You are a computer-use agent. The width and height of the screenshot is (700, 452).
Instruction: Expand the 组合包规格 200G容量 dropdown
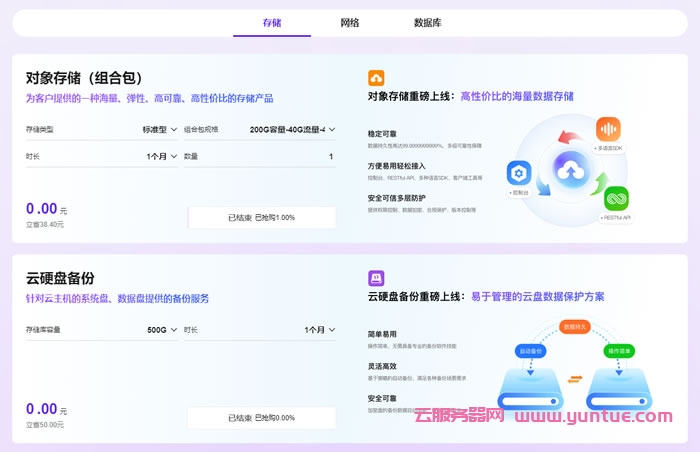291,130
